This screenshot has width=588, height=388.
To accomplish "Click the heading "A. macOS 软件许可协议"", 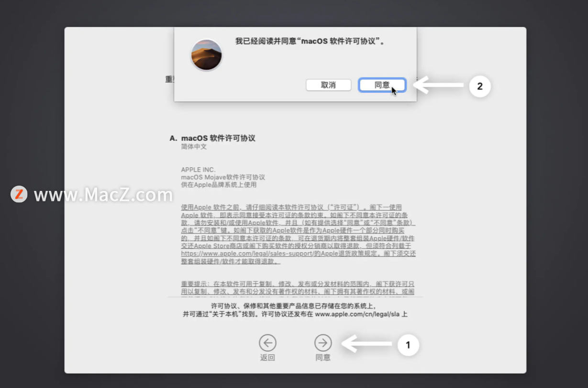I will [x=212, y=138].
